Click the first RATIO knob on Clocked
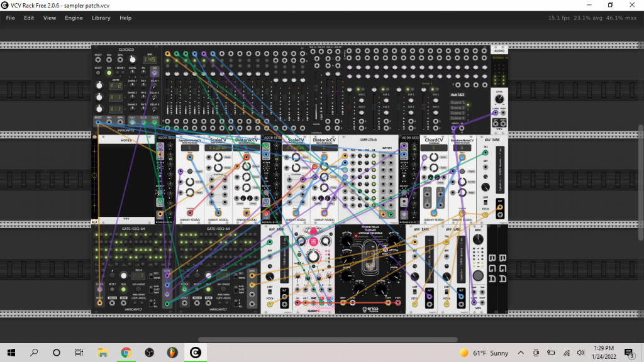 [99, 85]
